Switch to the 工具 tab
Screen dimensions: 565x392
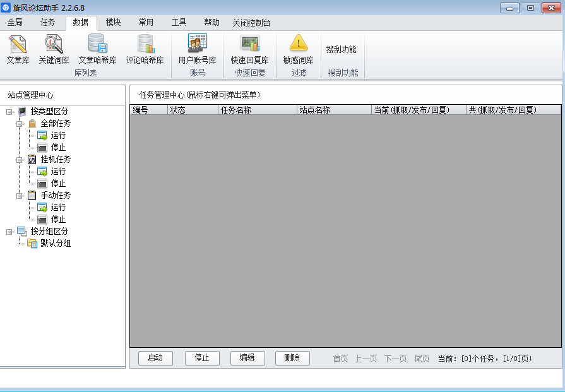(x=179, y=22)
